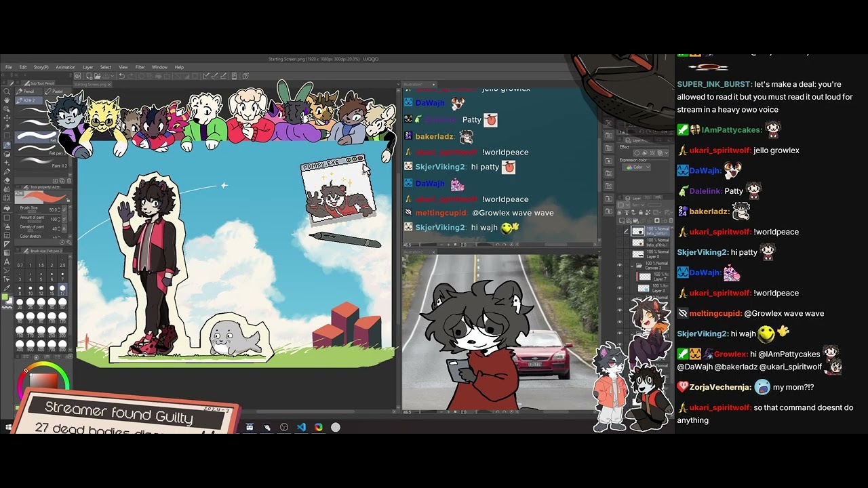The height and width of the screenshot is (488, 868).
Task: Click the Undo arrow in toolbar
Action: point(122,76)
